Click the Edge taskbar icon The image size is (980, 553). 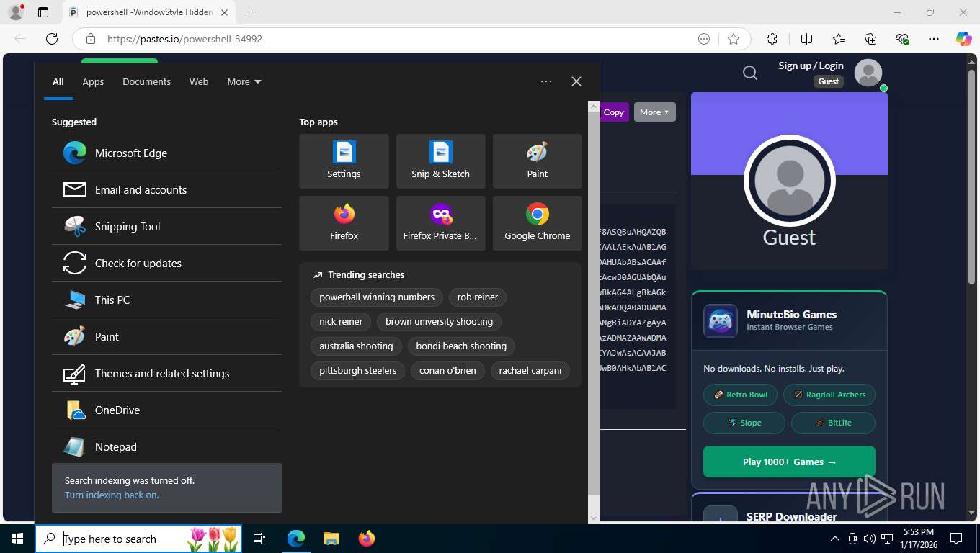coord(296,539)
